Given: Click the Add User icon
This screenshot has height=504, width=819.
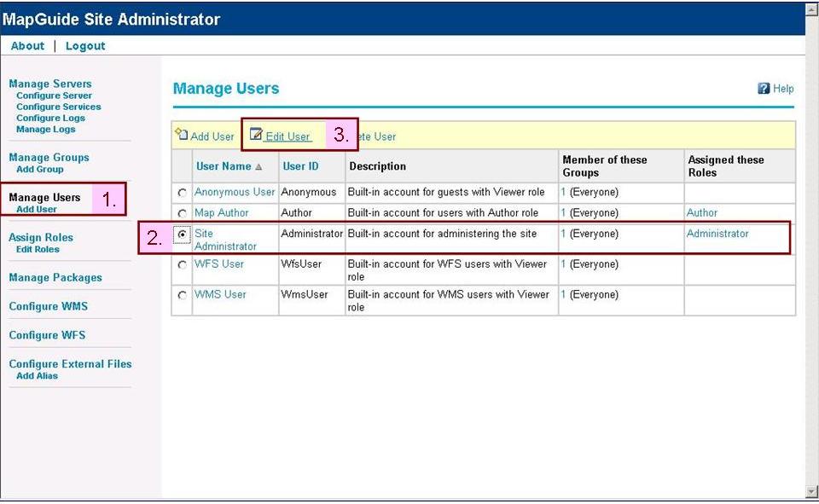Looking at the screenshot, I should 183,136.
